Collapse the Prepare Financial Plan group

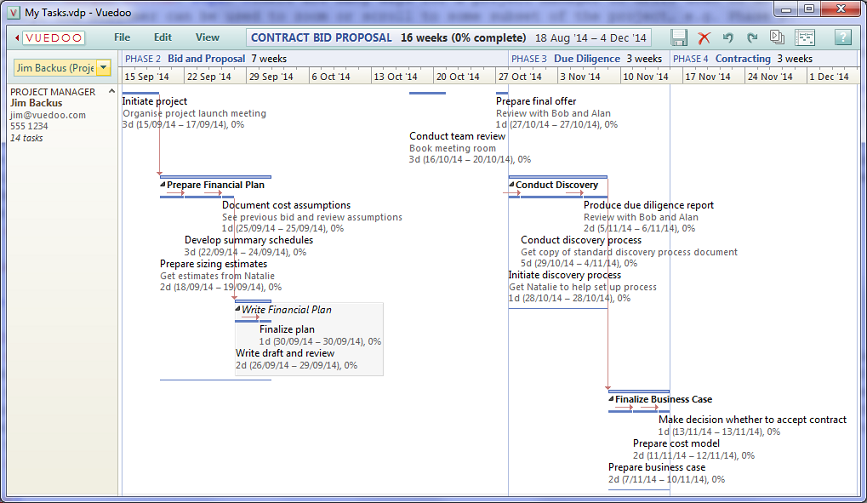pyautogui.click(x=163, y=185)
